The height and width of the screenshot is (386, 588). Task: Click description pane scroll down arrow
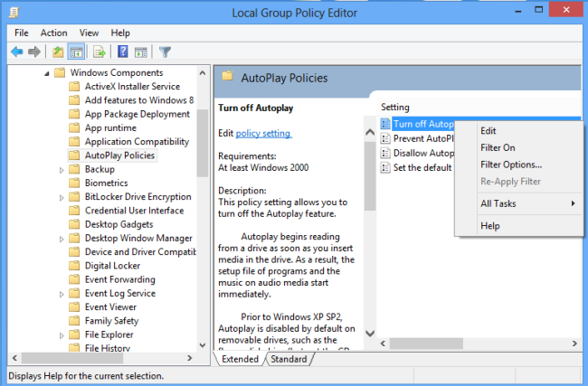click(370, 334)
